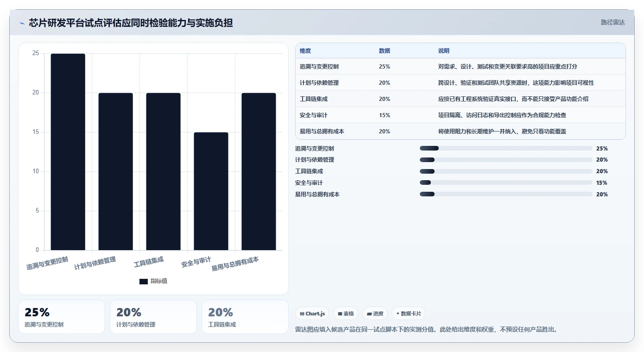This screenshot has height=352, width=644.
Task: Click the 安全与审计 progress bar
Action: 506,183
